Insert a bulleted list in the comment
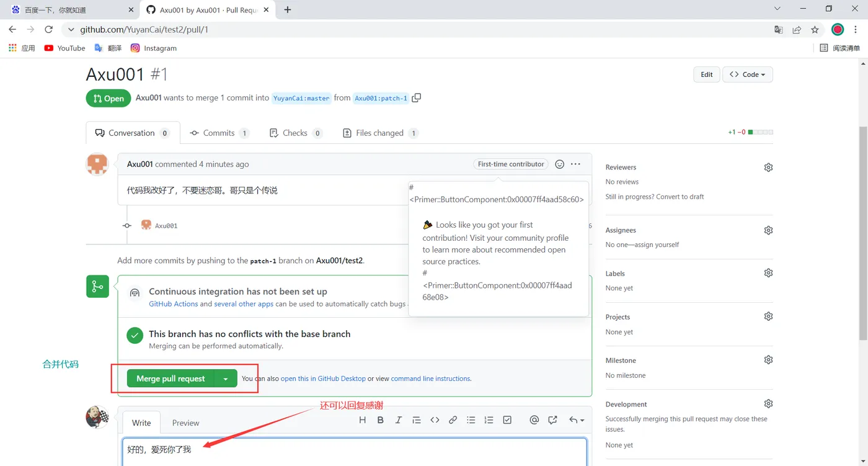This screenshot has height=466, width=868. tap(471, 420)
